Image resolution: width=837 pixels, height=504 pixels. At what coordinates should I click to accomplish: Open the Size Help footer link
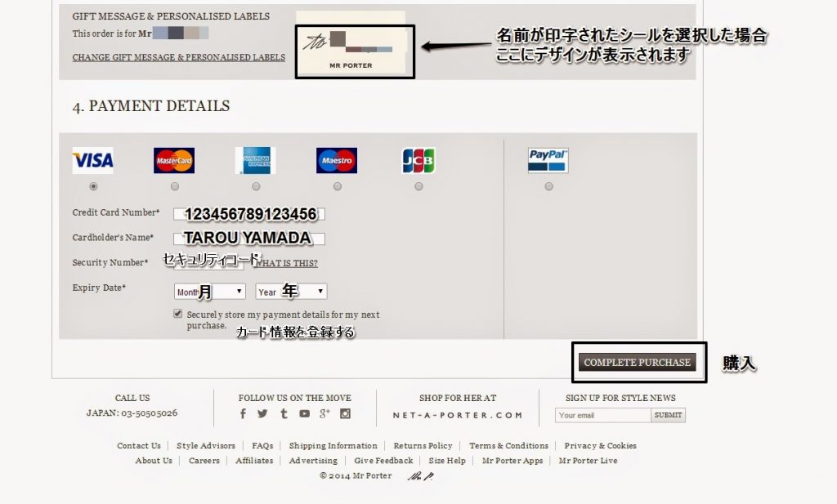447,460
